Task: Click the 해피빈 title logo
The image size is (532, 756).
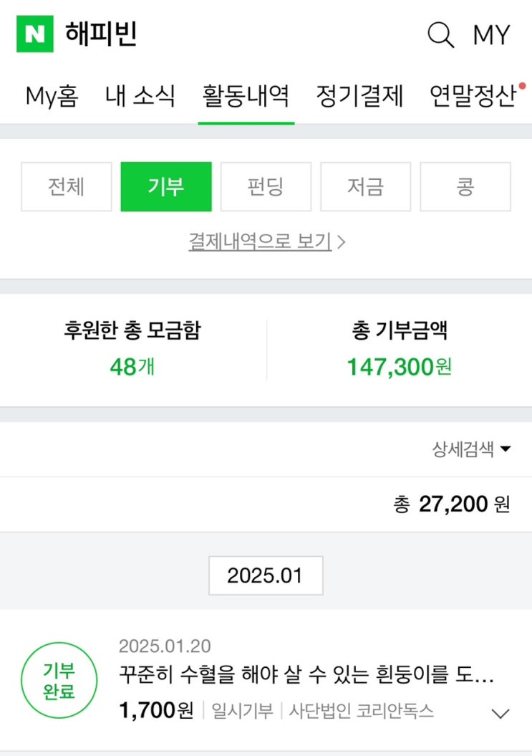Action: (x=101, y=34)
